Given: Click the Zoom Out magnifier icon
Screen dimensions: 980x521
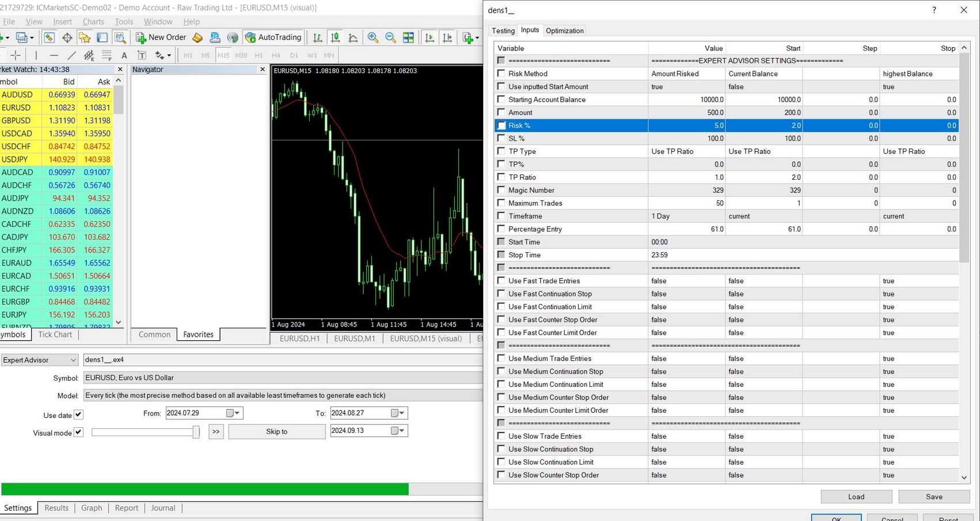Looking at the screenshot, I should 390,37.
